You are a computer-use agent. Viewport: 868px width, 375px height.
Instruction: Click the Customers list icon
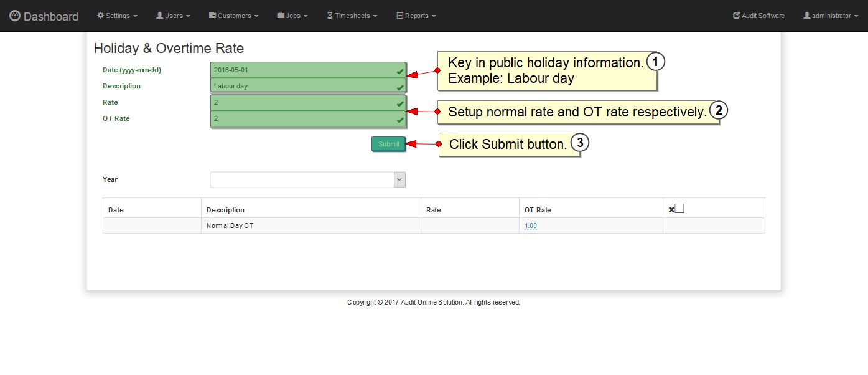212,16
